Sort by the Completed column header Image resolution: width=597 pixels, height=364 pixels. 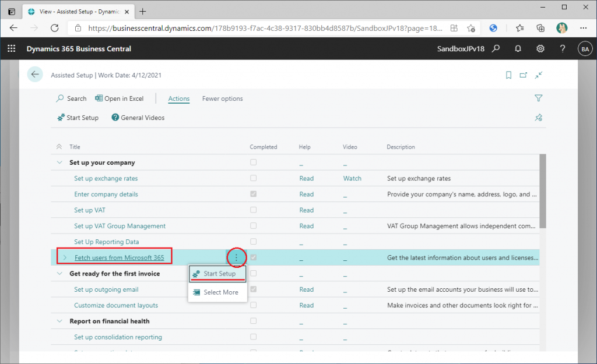tap(264, 147)
